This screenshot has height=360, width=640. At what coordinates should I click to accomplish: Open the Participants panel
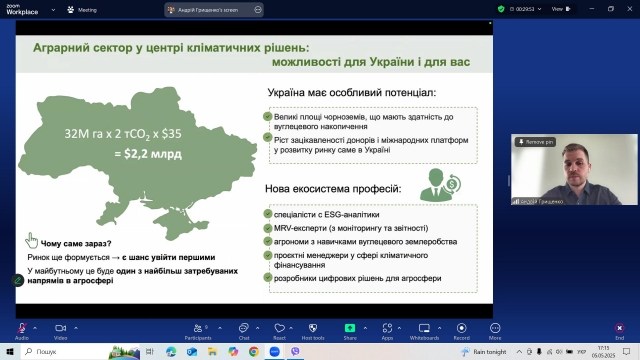click(198, 331)
